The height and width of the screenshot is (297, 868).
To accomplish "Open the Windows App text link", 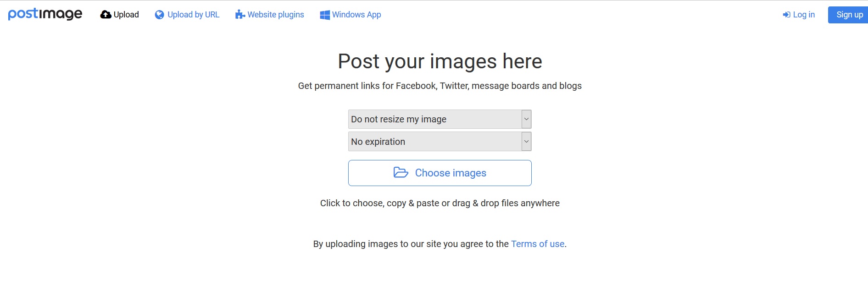I will (x=356, y=15).
